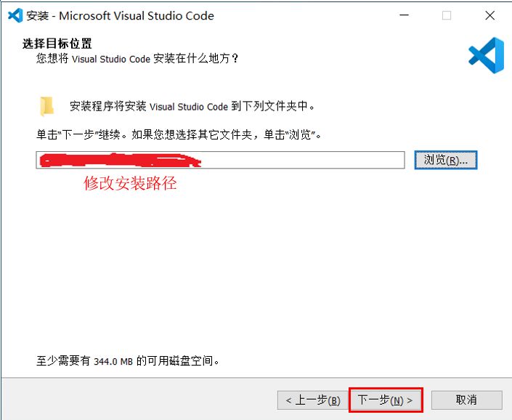Cancel the installation with 取消
Viewport: 512px width, 420px height.
point(467,400)
